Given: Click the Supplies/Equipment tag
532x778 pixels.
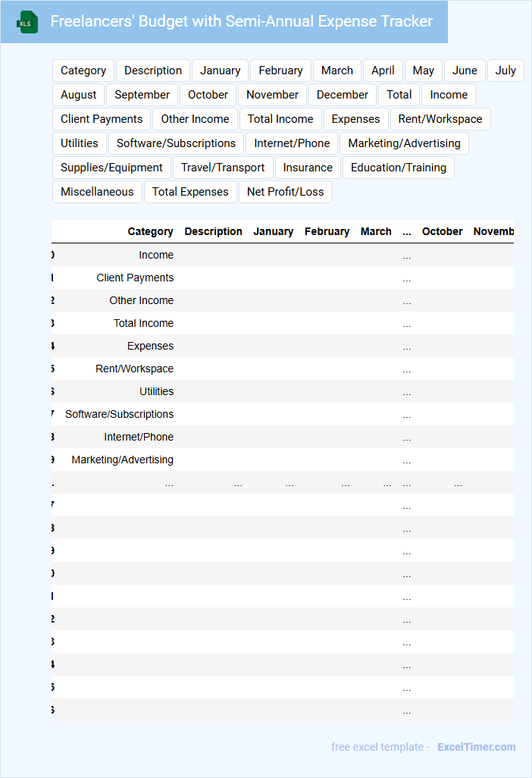Looking at the screenshot, I should click(111, 168).
